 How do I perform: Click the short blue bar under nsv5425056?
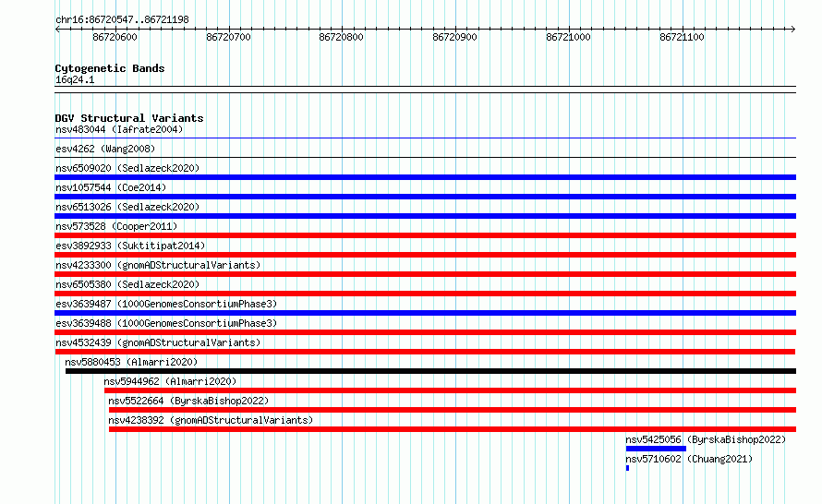(656, 449)
